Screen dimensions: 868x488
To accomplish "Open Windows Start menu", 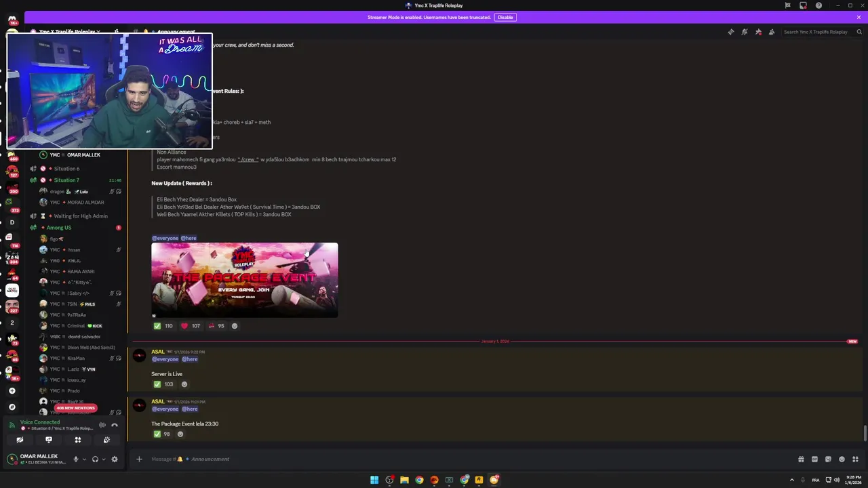I will 374,480.
